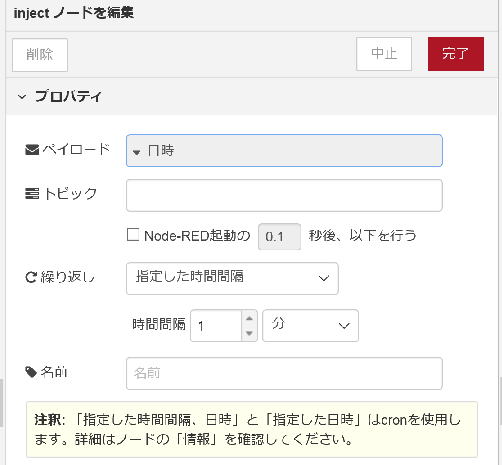The width and height of the screenshot is (502, 465).
Task: Open payload type selector arrow before 日時
Action: [136, 152]
